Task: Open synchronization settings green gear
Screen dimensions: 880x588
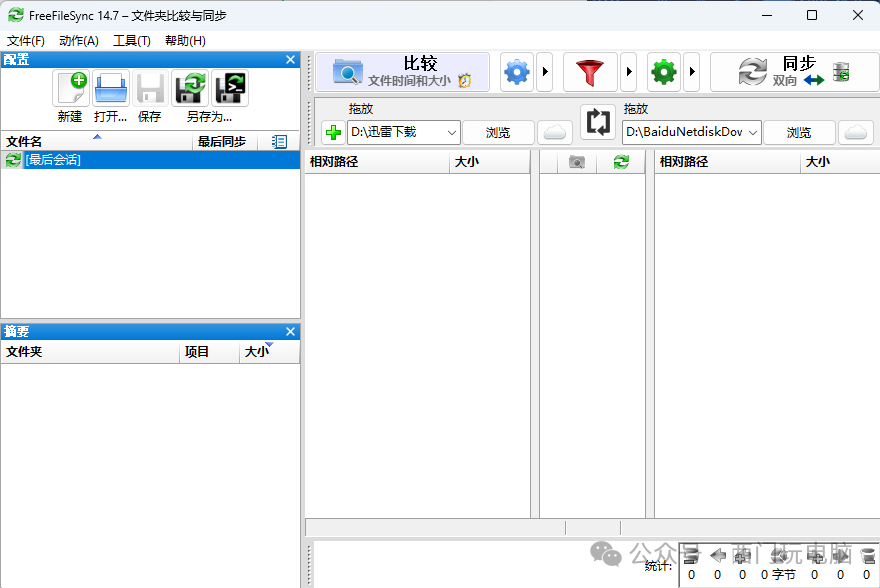Action: pos(664,72)
